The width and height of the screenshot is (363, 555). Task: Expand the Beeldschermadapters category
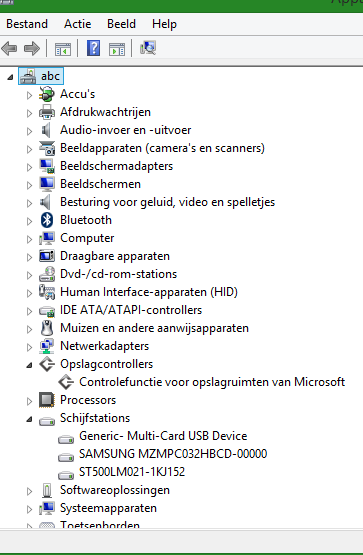[29, 167]
